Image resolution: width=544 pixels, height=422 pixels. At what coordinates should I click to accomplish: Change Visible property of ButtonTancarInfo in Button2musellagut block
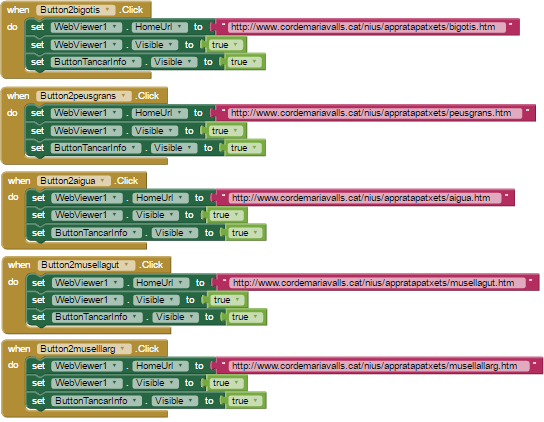pyautogui.click(x=175, y=317)
